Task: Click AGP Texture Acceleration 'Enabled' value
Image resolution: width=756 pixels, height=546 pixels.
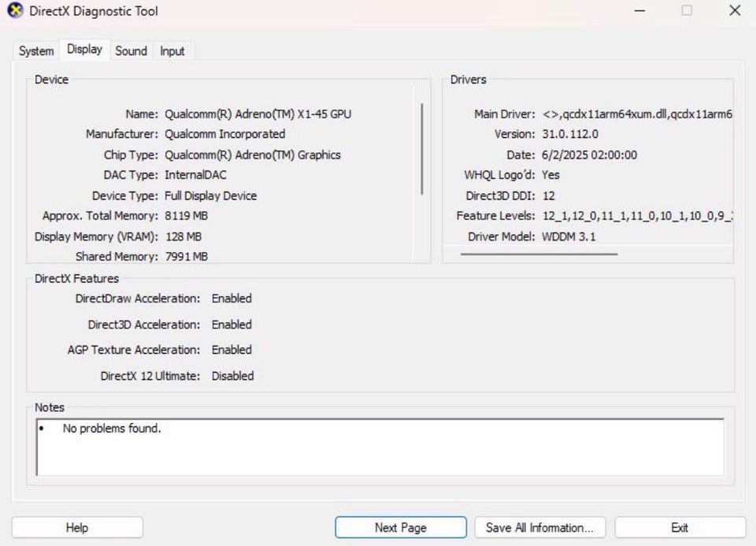Action: pos(232,350)
